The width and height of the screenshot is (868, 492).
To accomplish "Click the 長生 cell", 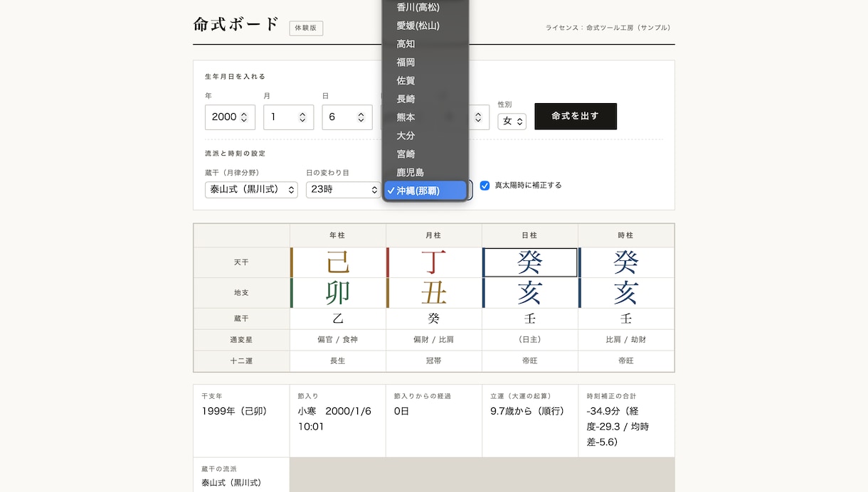I will (x=338, y=361).
